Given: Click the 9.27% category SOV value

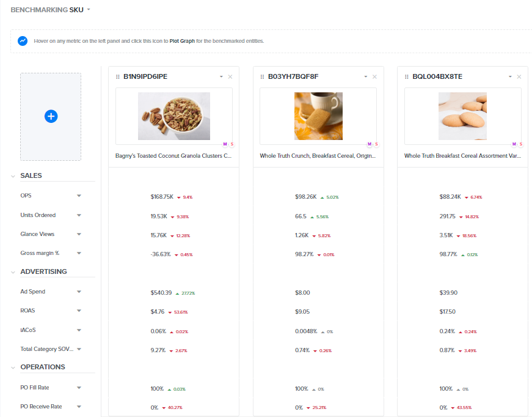Looking at the screenshot, I should [x=158, y=350].
